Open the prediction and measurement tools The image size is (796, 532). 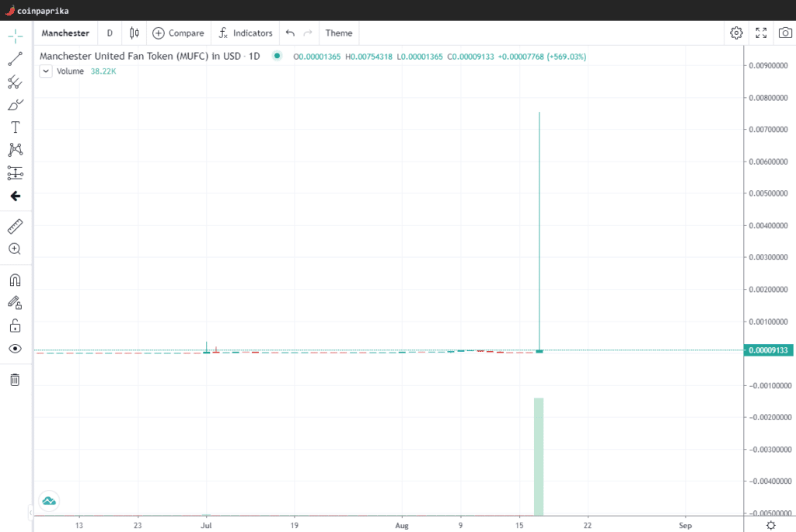coord(16,173)
